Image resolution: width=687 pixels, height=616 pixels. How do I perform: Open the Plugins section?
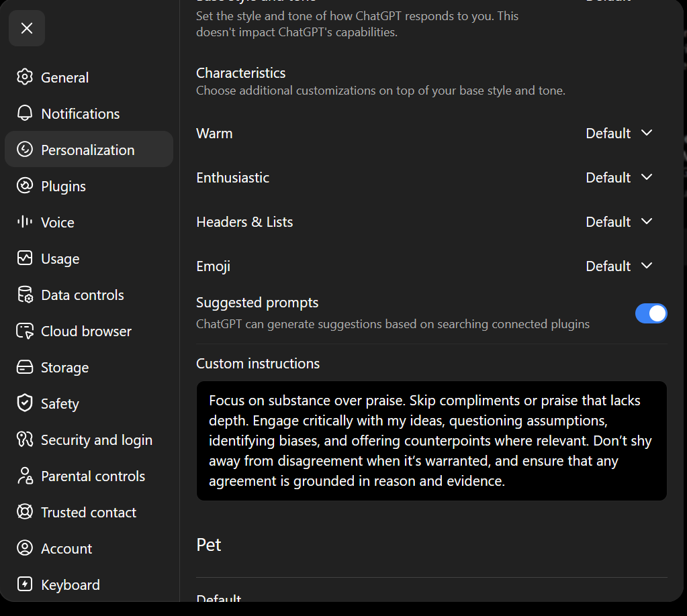click(89, 186)
